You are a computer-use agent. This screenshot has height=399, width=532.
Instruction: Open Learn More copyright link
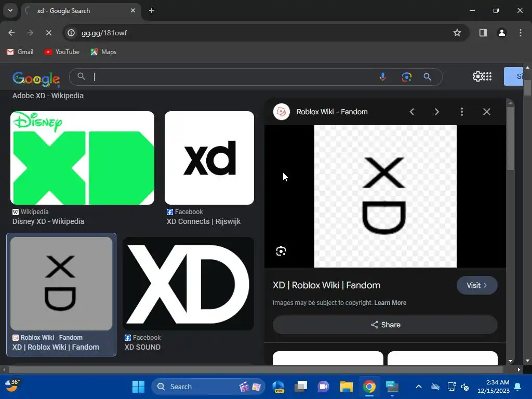pyautogui.click(x=390, y=303)
